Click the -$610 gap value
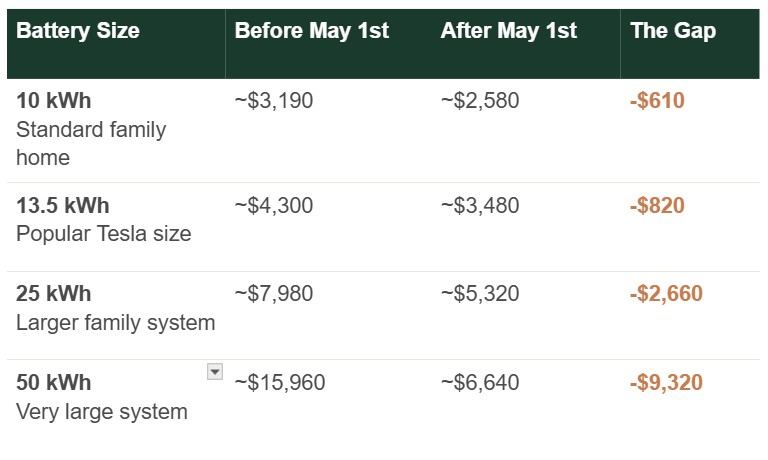Viewport: 768px width, 460px height. click(657, 100)
